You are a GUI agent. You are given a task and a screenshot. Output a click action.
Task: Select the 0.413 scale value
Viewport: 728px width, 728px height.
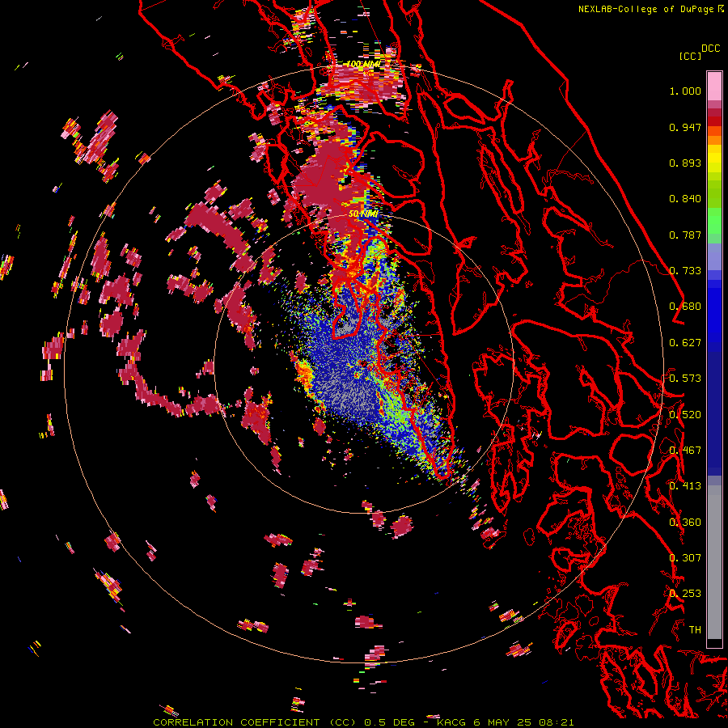[x=685, y=485]
